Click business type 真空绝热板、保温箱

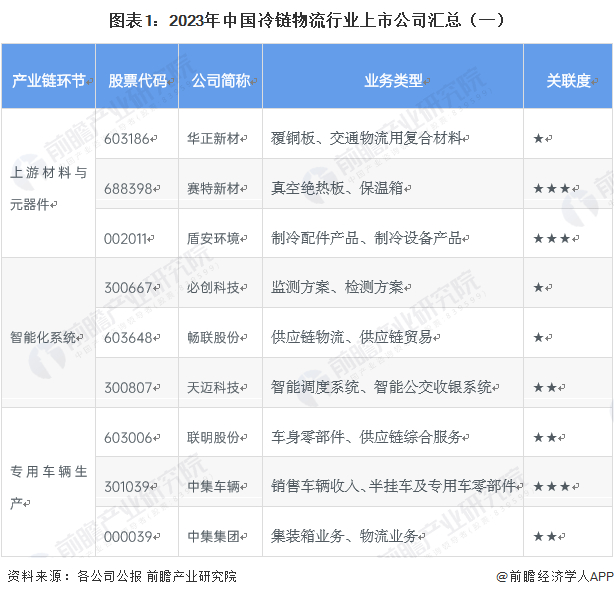[337, 188]
